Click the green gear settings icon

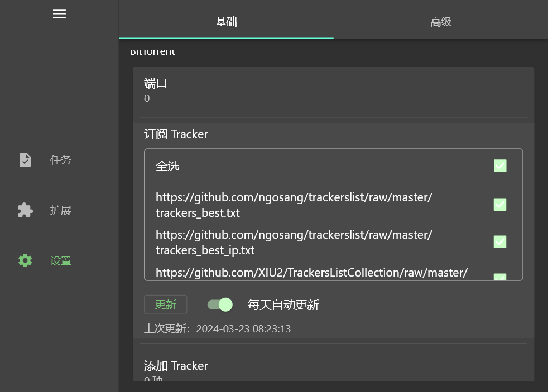25,260
